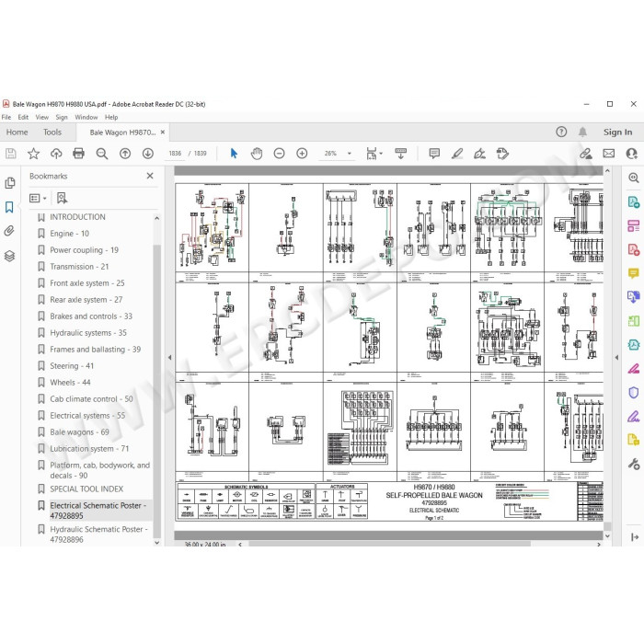Toggle the bookmarks panel icon
The width and height of the screenshot is (644, 644).
pyautogui.click(x=9, y=207)
